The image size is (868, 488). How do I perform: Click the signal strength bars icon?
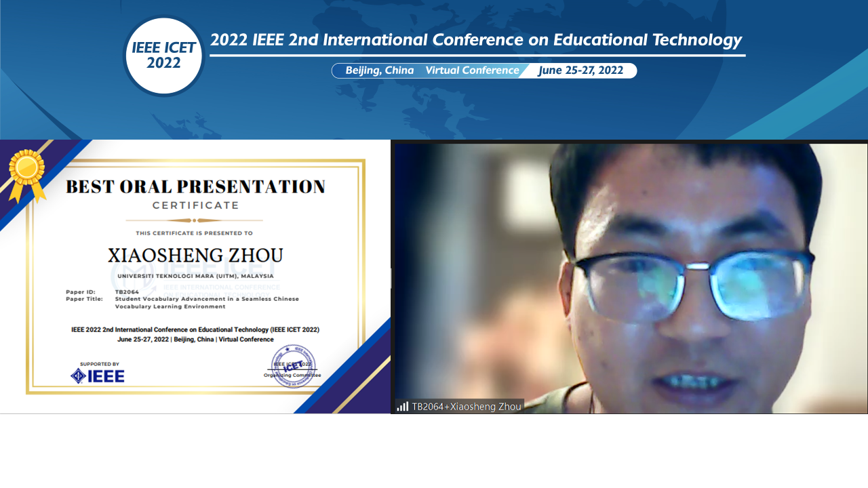pyautogui.click(x=403, y=406)
